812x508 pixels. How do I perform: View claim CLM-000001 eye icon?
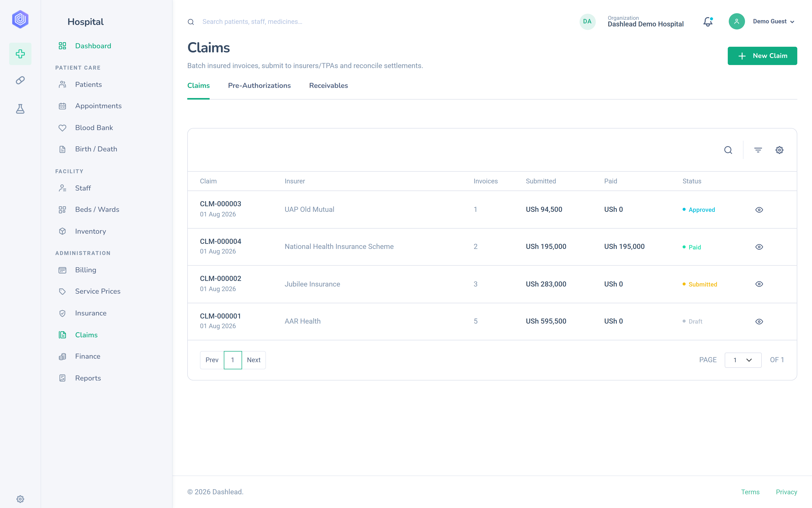[759, 322]
